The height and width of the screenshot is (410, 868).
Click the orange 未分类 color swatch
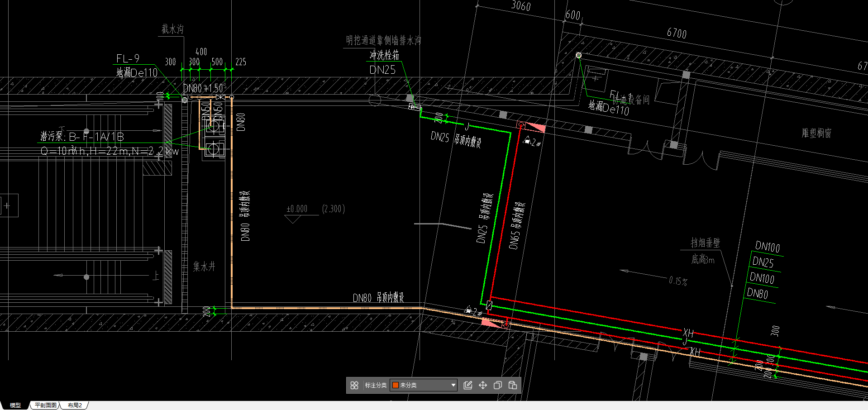(395, 385)
